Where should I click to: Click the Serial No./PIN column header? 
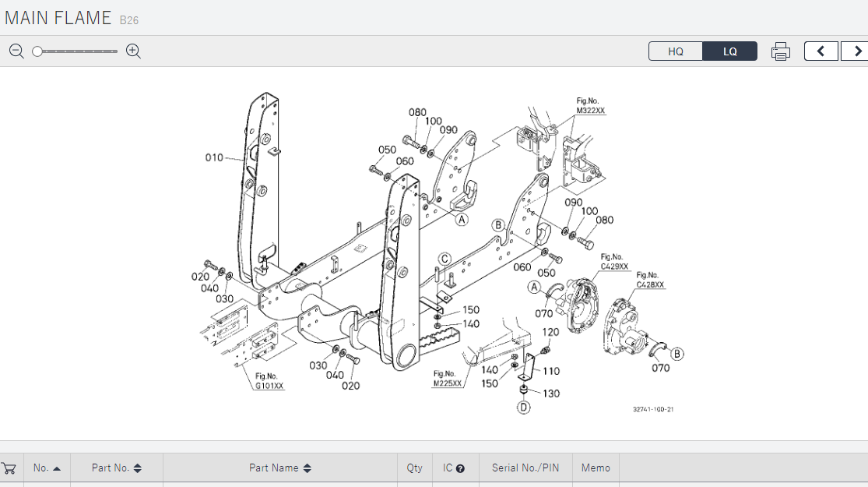click(525, 468)
